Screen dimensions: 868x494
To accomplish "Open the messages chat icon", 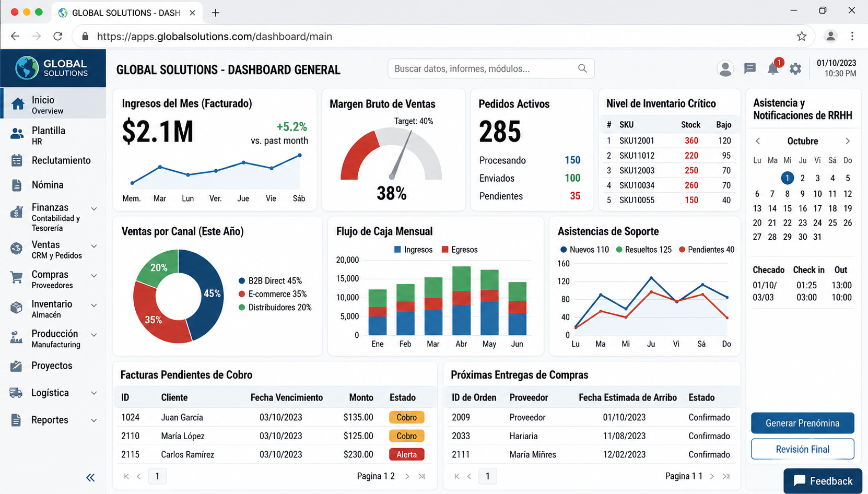I will click(749, 68).
